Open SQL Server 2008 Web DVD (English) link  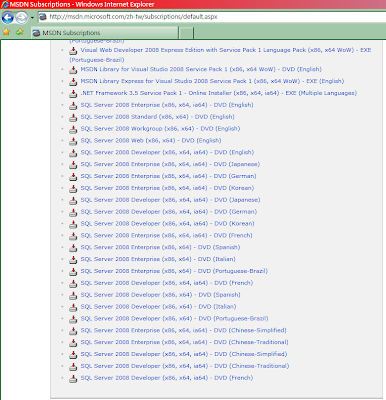tap(151, 140)
